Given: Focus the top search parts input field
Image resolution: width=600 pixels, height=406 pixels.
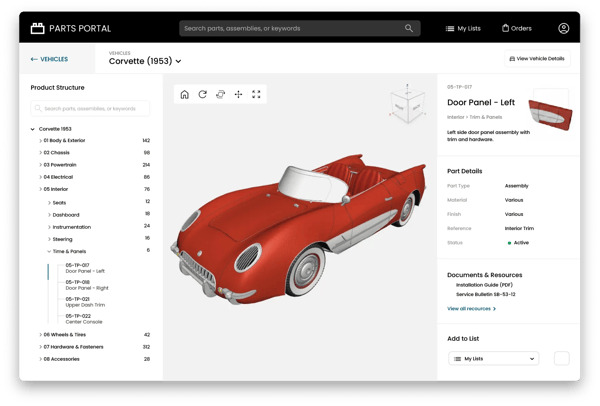Looking at the screenshot, I should pos(300,28).
